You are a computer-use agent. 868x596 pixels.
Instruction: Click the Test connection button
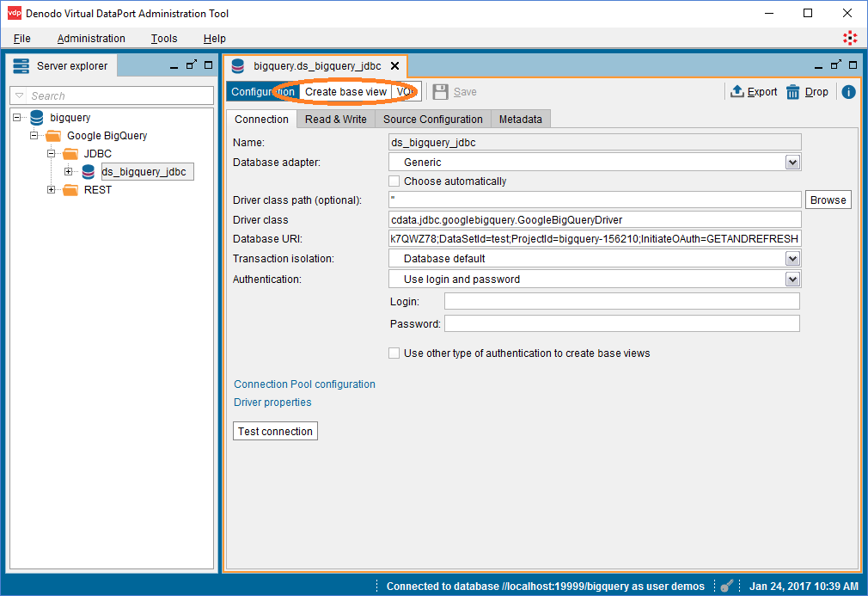[x=275, y=432]
